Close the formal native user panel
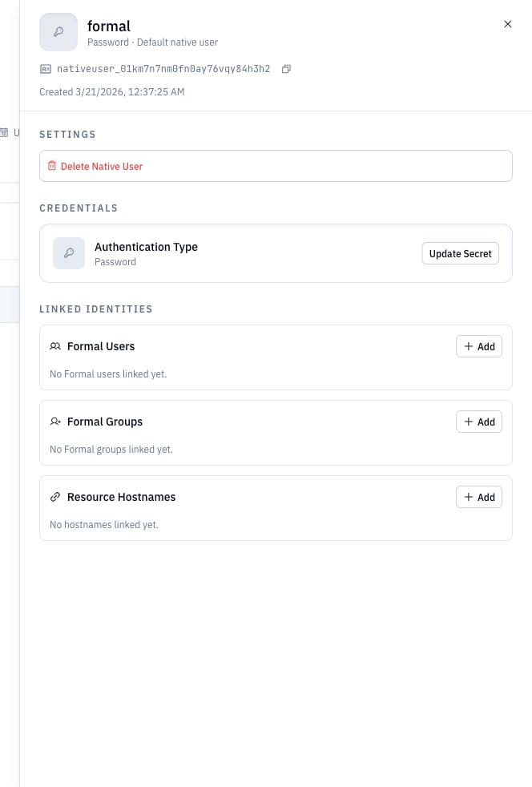Image resolution: width=532 pixels, height=787 pixels. pyautogui.click(x=507, y=24)
